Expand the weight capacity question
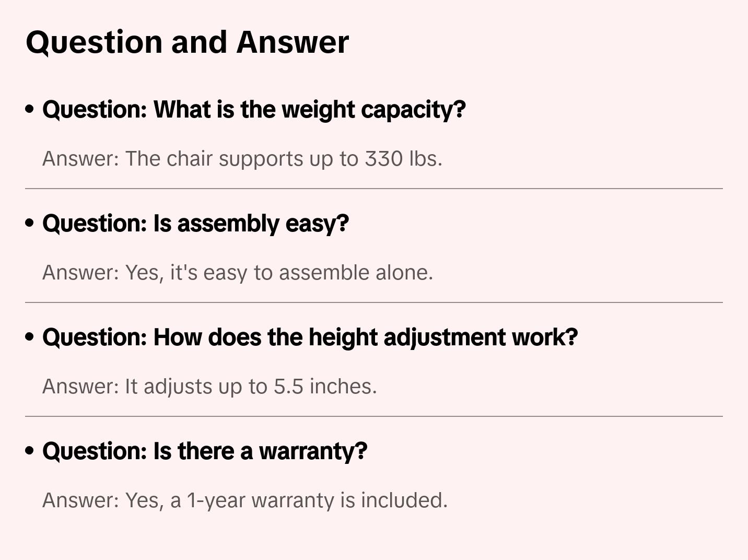The width and height of the screenshot is (748, 560). tap(254, 110)
